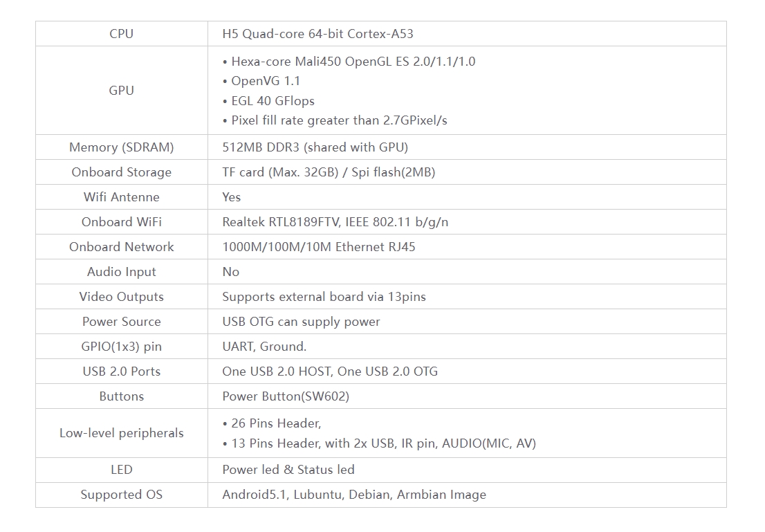Image resolution: width=765 pixels, height=532 pixels.
Task: Click the 26 Pins Header bullet
Action: 271,423
